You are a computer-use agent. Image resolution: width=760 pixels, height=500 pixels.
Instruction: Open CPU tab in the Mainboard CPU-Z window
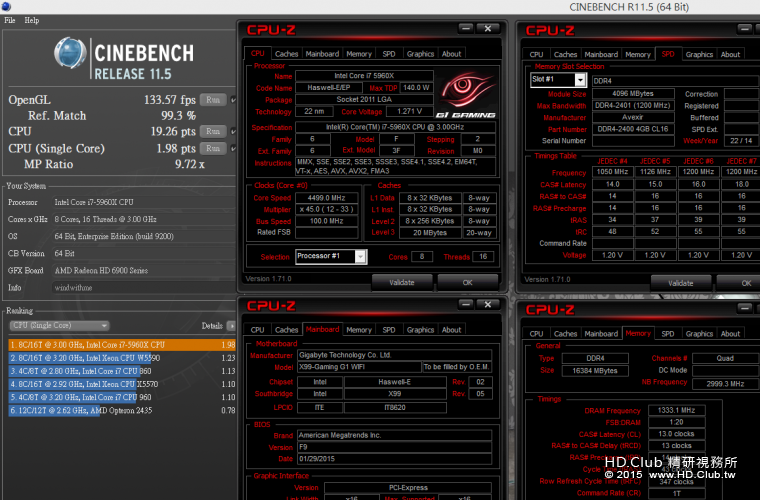257,330
